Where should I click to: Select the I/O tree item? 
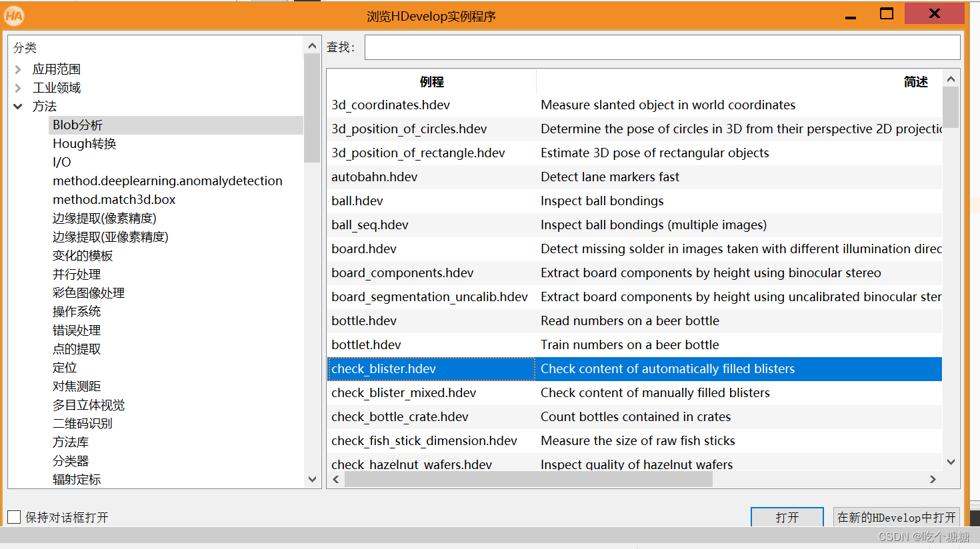[x=62, y=163]
